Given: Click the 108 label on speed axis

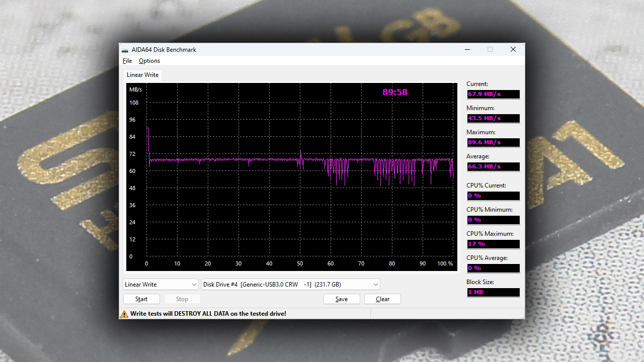Looking at the screenshot, I should pos(134,103).
